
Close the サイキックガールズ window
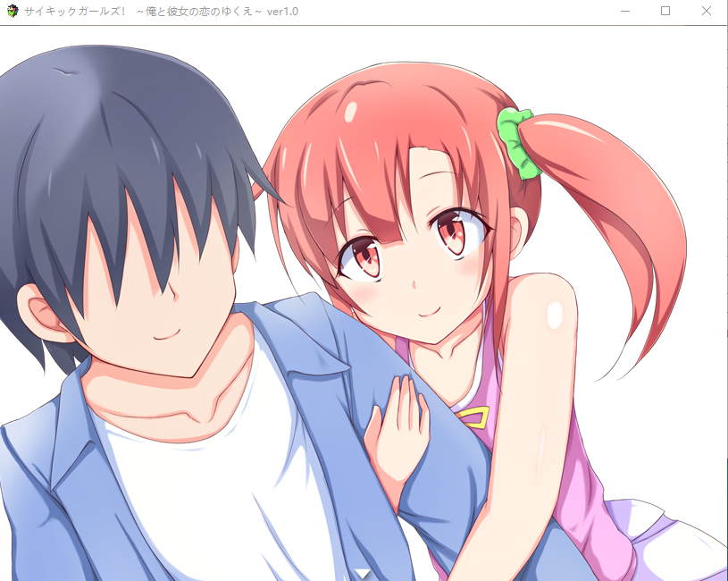pyautogui.click(x=707, y=11)
